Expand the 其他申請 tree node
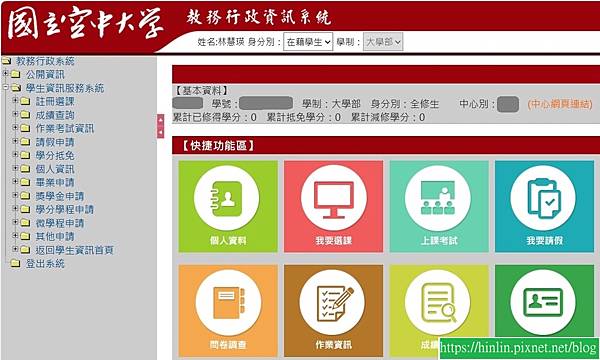 [15, 235]
